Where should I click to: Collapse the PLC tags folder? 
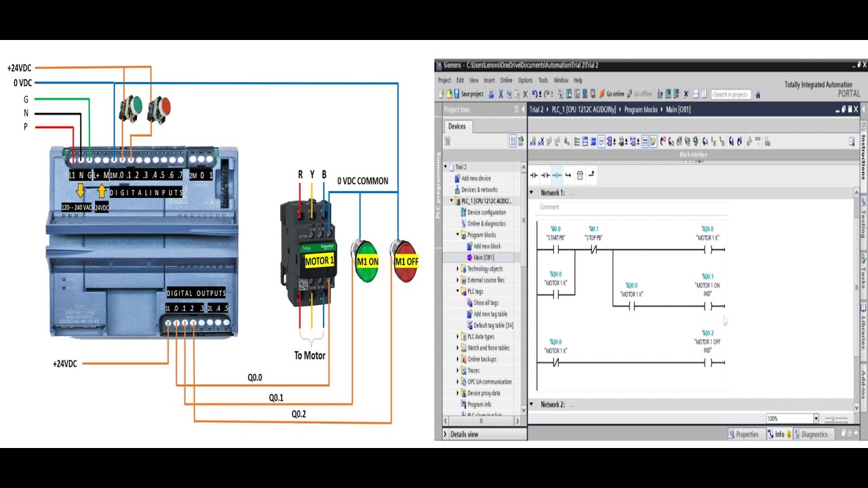click(x=458, y=291)
